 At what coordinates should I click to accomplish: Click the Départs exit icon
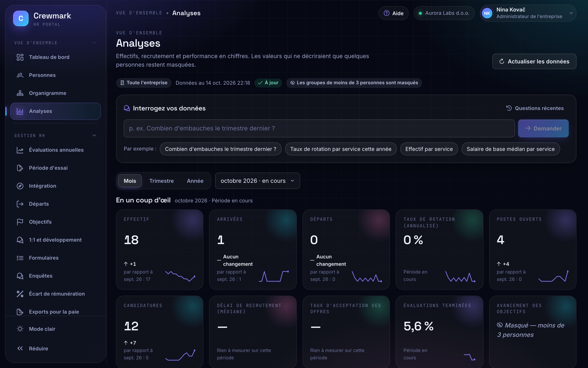tap(20, 204)
